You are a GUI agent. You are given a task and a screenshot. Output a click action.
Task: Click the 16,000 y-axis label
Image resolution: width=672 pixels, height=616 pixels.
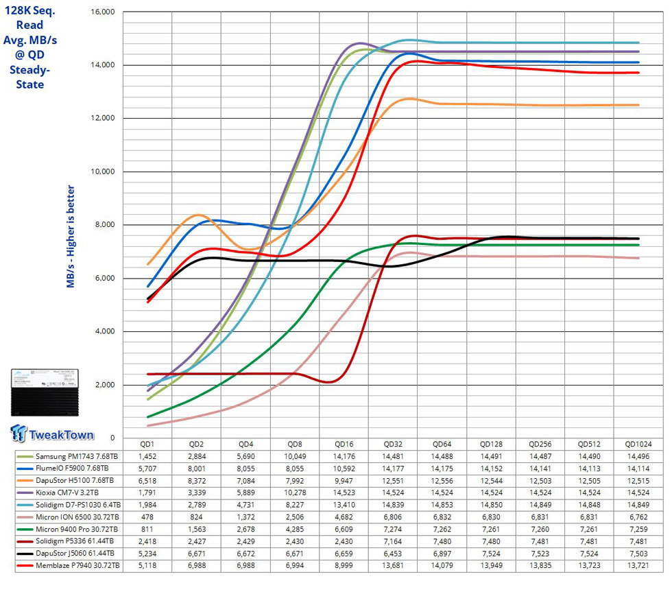tap(103, 12)
